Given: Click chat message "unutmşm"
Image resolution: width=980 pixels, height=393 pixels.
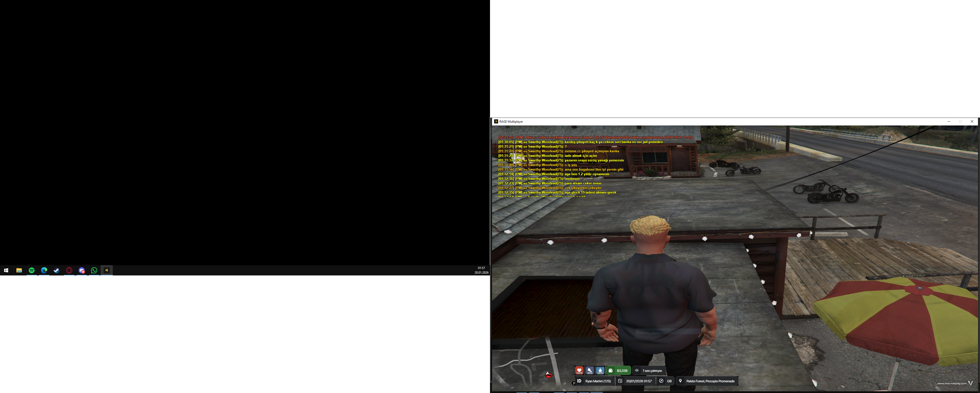Looking at the screenshot, I should 539,178.
